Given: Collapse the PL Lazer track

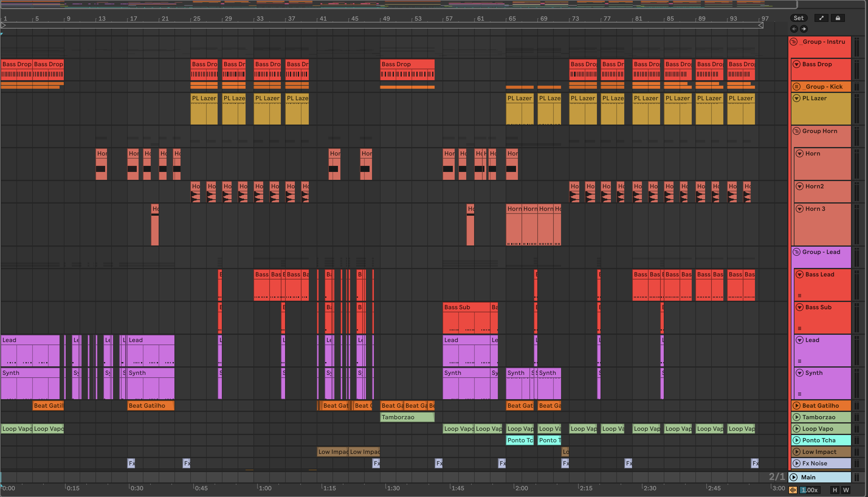Looking at the screenshot, I should pos(796,98).
